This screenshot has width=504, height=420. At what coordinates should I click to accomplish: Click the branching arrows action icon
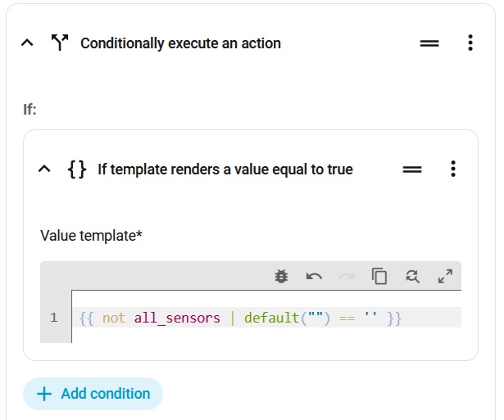tap(60, 43)
